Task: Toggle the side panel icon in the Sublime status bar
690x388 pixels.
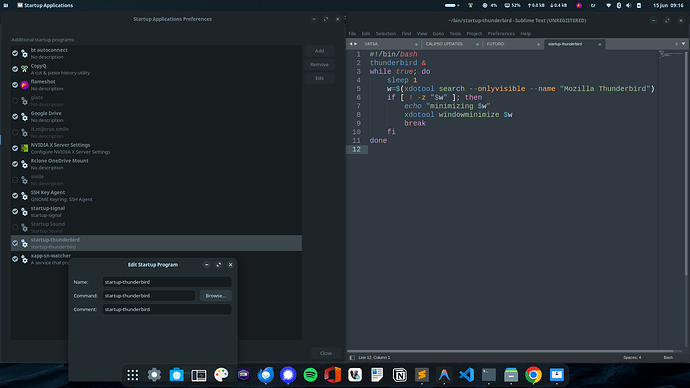Action: coord(352,358)
